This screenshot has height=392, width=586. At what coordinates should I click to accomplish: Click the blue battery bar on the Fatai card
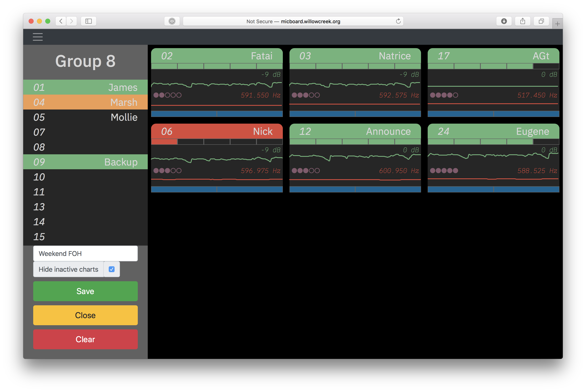217,114
